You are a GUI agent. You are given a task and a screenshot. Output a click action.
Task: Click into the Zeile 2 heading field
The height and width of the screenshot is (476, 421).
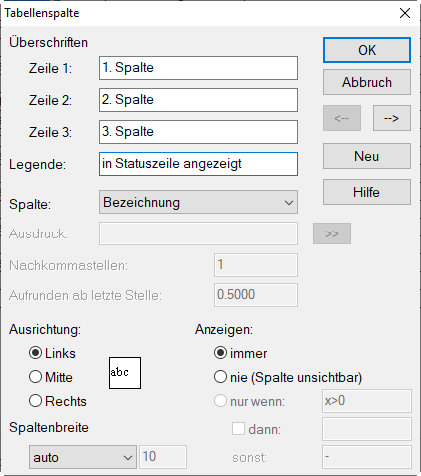[x=198, y=100]
